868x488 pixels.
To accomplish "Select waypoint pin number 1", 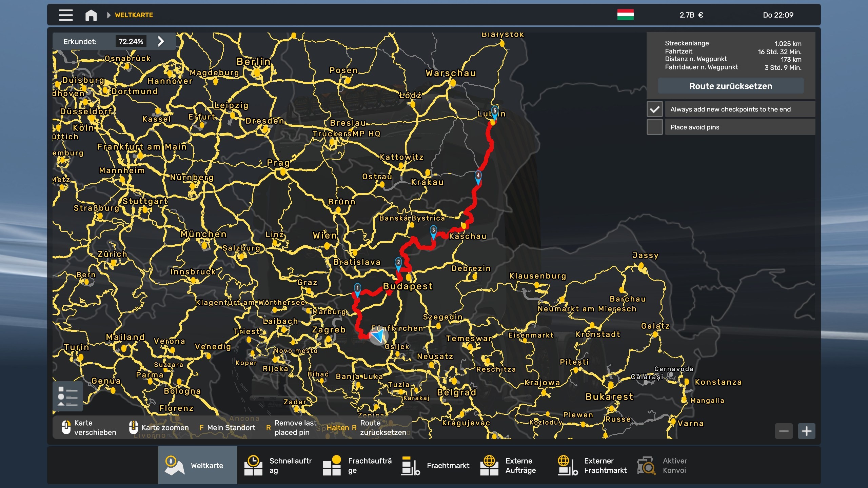I will tap(357, 290).
